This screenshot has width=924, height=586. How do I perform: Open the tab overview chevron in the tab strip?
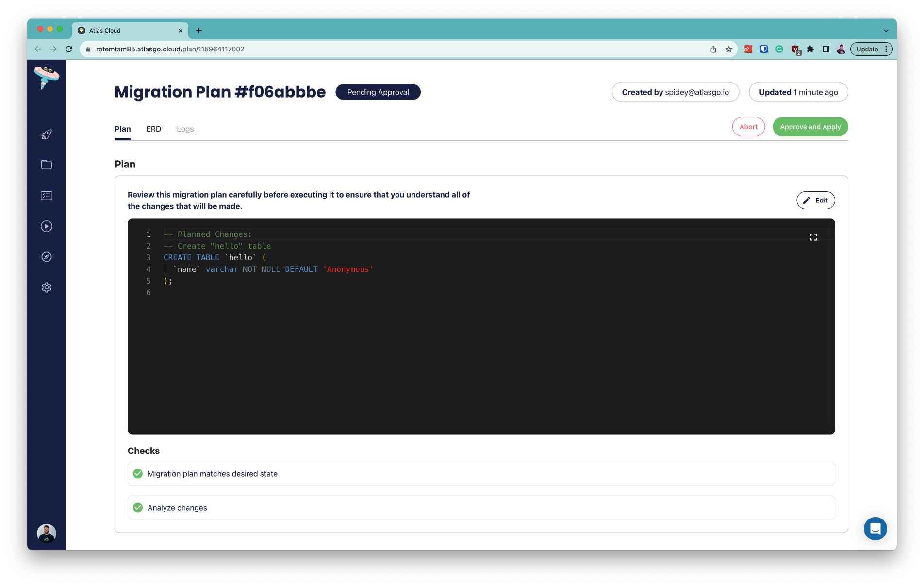887,30
